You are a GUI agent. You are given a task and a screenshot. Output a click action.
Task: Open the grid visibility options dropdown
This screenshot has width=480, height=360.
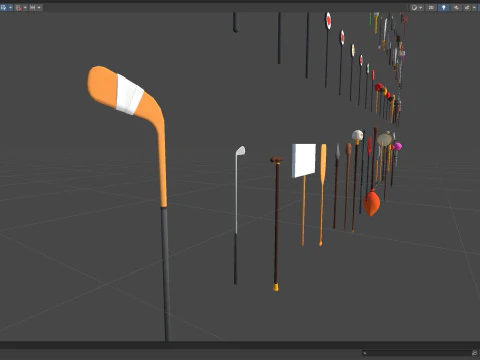click(x=10, y=7)
